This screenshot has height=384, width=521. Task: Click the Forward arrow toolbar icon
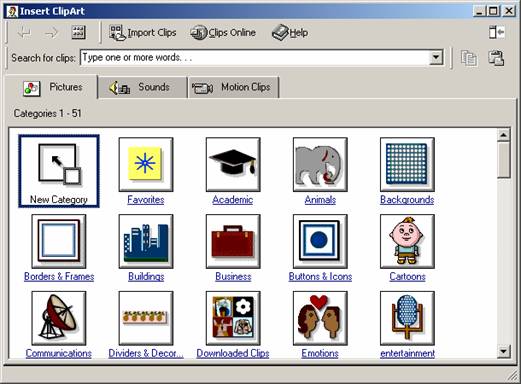51,33
